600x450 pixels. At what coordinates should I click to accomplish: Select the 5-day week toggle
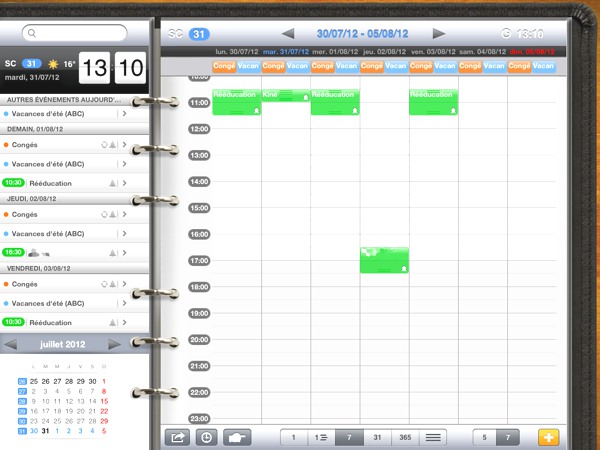coord(485,437)
